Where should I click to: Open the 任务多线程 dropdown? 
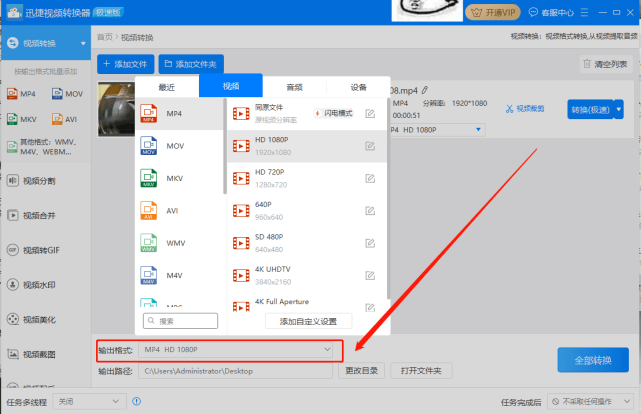(92, 401)
